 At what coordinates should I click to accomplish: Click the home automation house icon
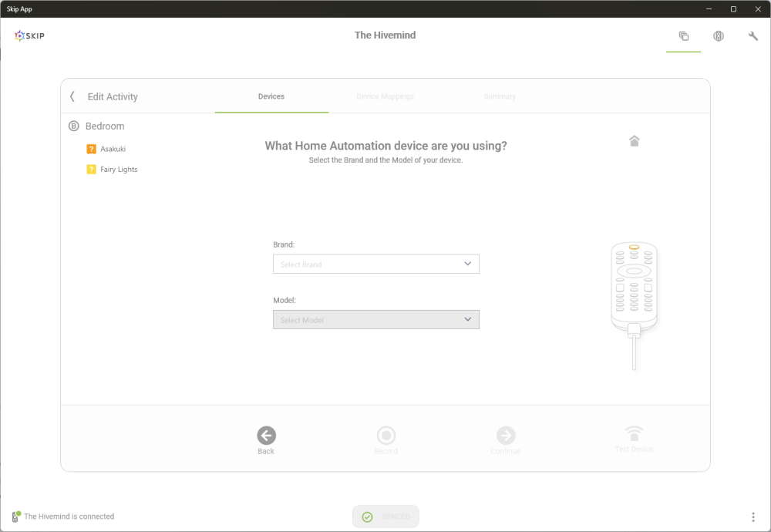click(635, 141)
